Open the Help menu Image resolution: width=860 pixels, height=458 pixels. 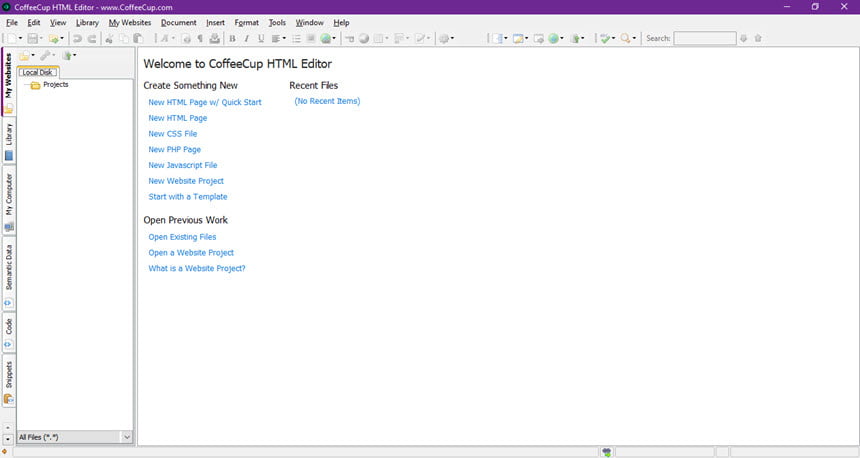pyautogui.click(x=341, y=22)
